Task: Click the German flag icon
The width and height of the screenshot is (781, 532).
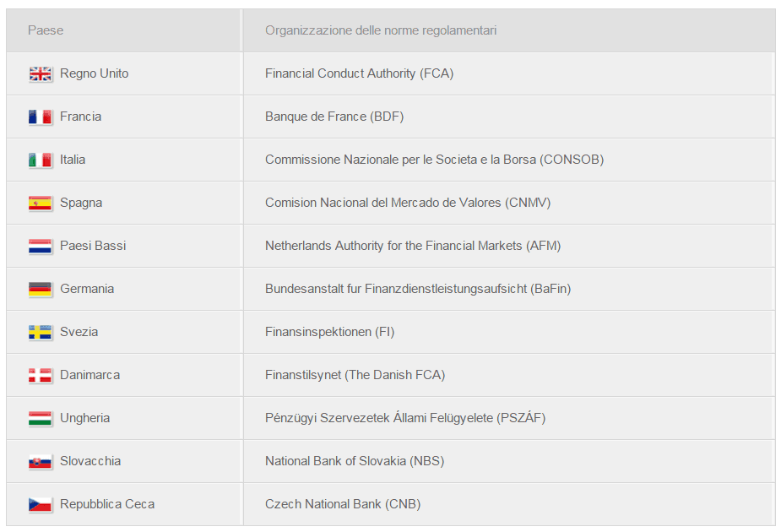Action: coord(41,290)
